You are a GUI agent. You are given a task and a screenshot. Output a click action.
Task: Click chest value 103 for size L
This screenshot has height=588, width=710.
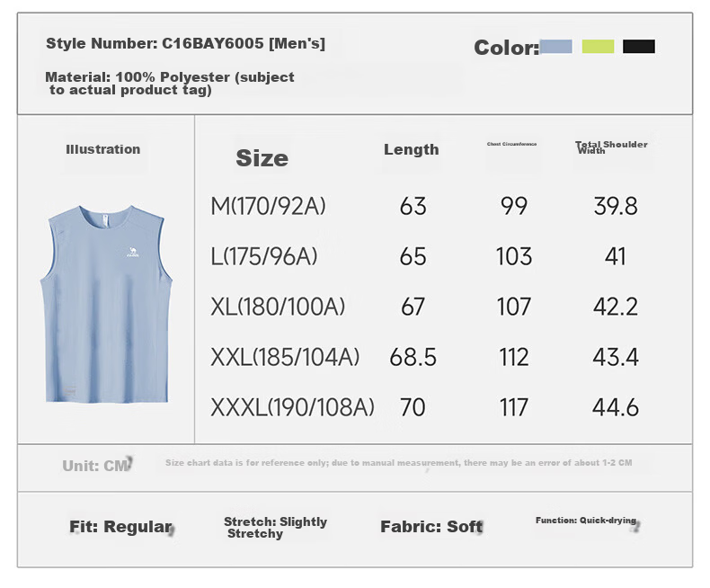514,257
